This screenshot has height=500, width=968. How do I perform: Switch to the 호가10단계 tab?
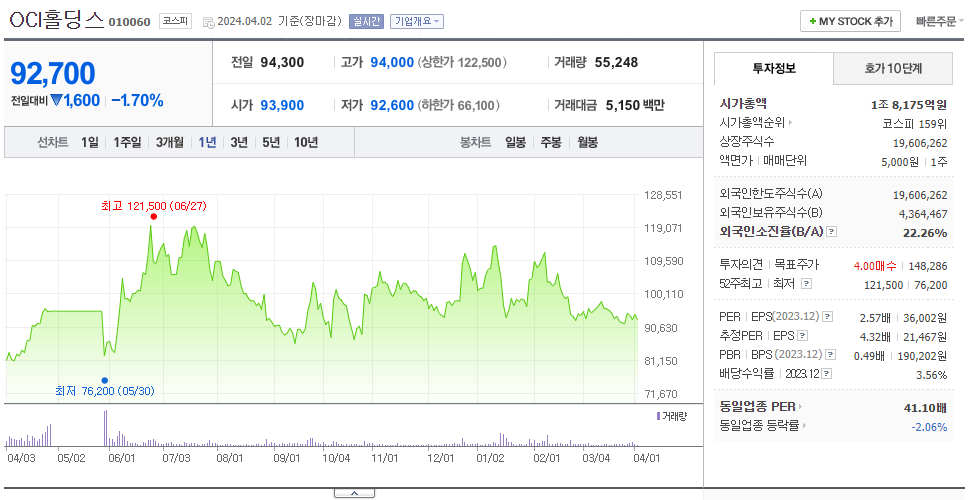click(893, 69)
